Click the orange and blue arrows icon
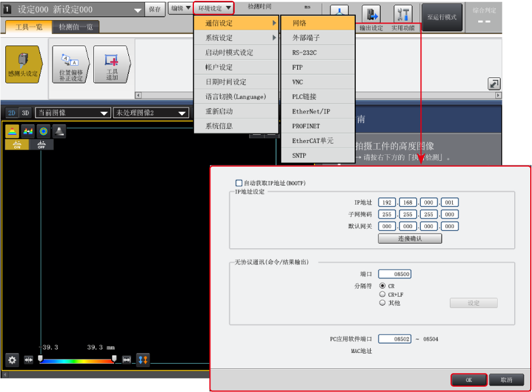The width and height of the screenshot is (532, 392). pyautogui.click(x=143, y=359)
